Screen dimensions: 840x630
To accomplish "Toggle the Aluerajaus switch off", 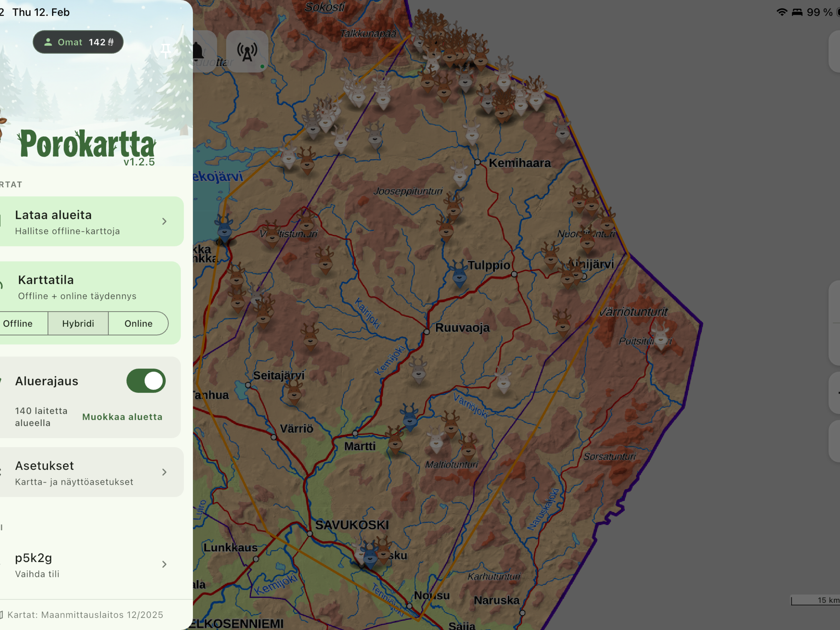I will 146,381.
